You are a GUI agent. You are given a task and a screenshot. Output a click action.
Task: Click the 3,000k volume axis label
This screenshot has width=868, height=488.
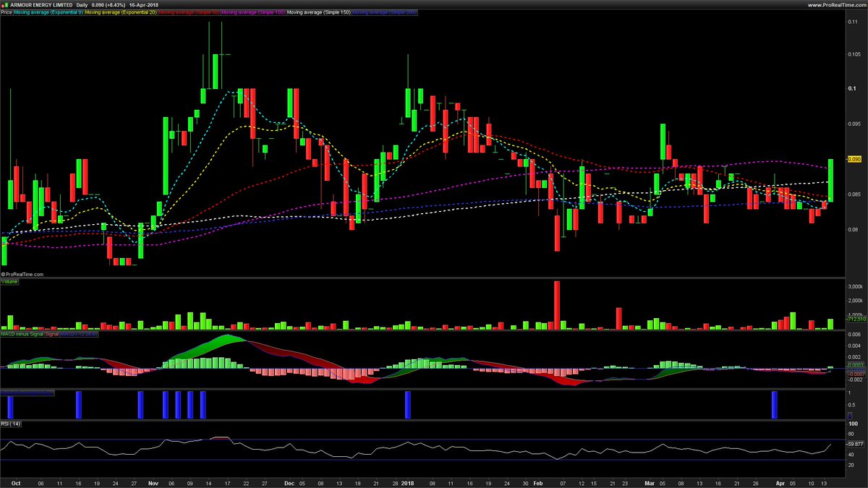856,287
